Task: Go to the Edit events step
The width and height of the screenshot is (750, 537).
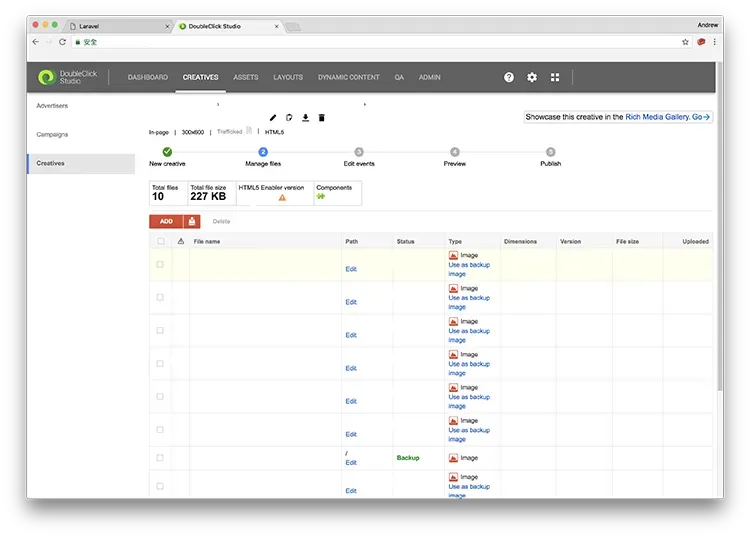Action: 359,157
